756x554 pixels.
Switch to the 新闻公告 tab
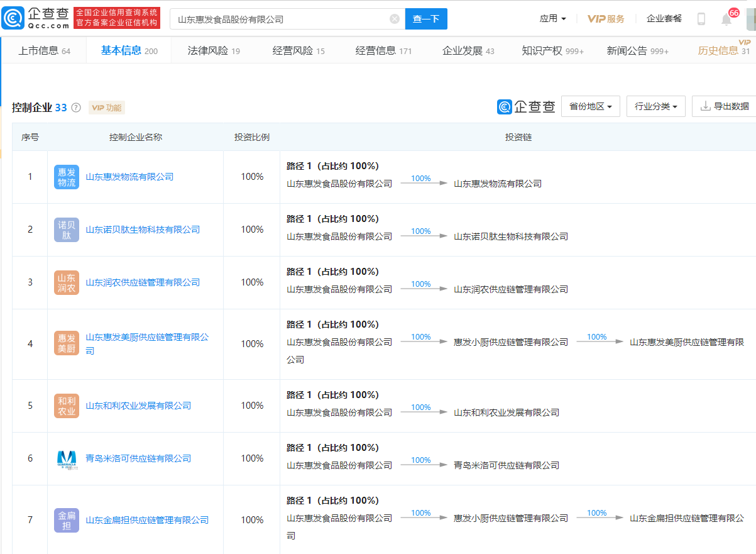637,50
